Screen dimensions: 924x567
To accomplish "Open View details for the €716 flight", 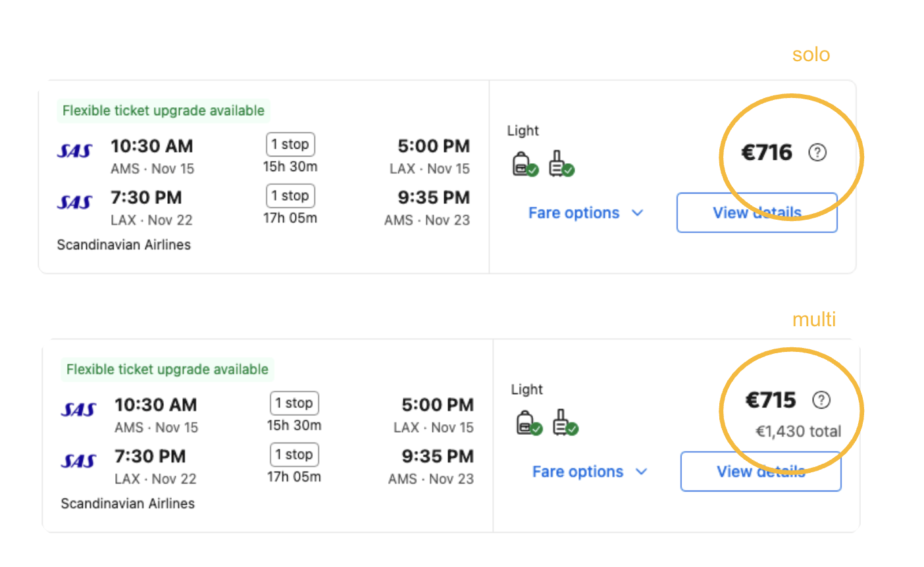I will [757, 212].
